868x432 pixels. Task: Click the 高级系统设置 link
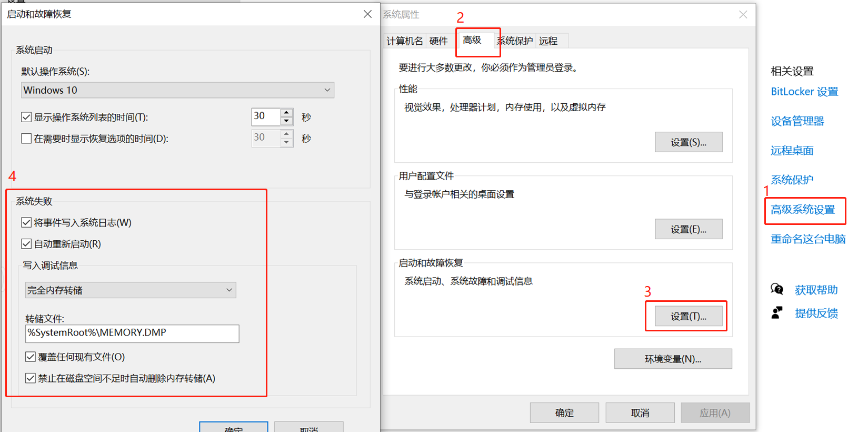tap(803, 210)
